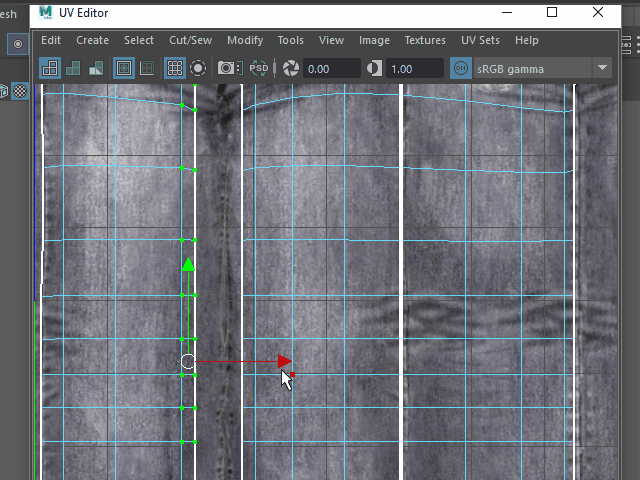
Task: Take a UV snapshot with camera icon
Action: 229,68
